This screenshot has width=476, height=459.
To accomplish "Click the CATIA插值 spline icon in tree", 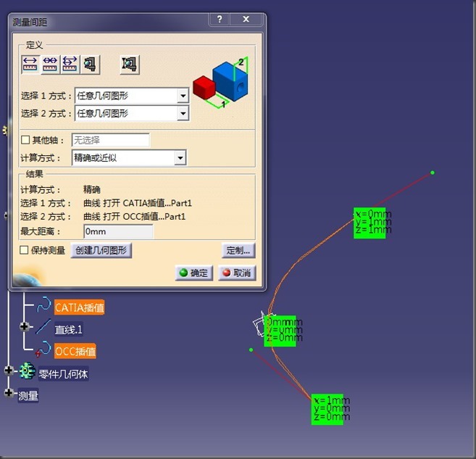I will [44, 307].
